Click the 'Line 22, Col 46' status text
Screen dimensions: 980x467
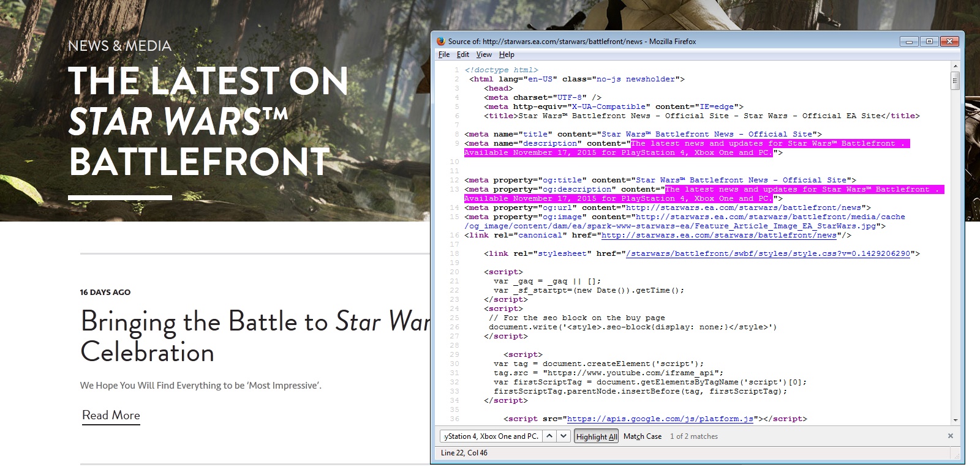[x=464, y=453]
